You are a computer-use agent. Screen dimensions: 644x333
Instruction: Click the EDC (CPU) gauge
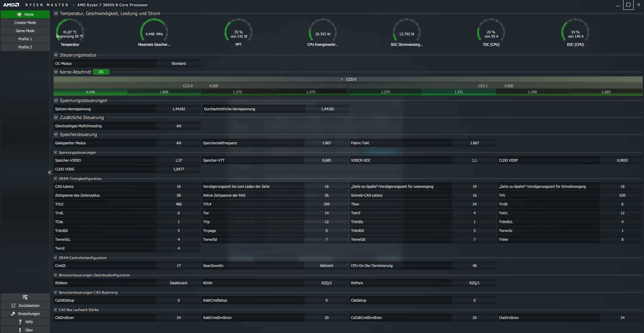(575, 33)
